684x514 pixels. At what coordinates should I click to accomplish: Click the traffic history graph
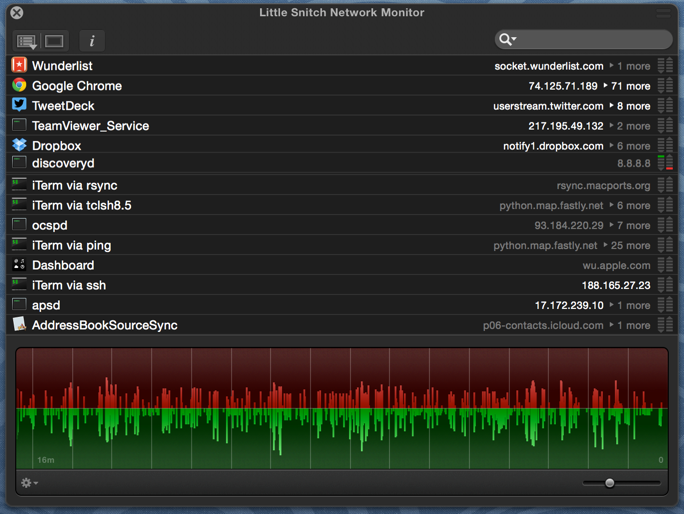coord(342,408)
